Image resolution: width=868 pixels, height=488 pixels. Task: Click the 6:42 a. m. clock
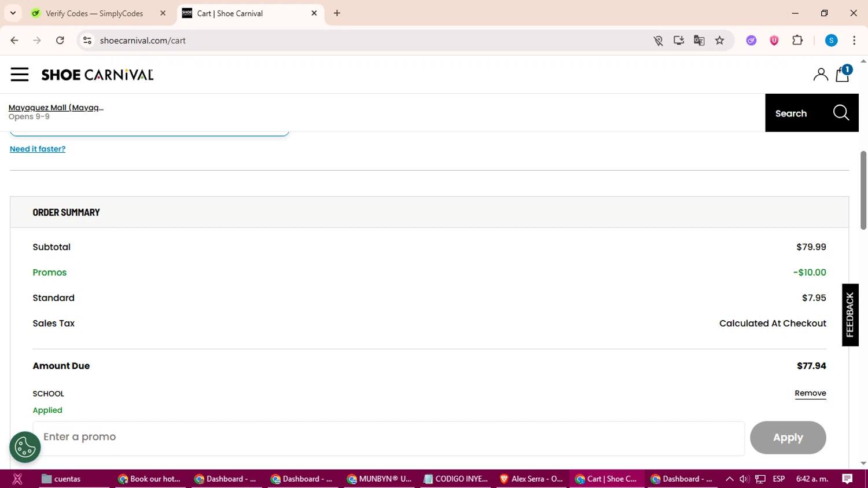(x=812, y=479)
